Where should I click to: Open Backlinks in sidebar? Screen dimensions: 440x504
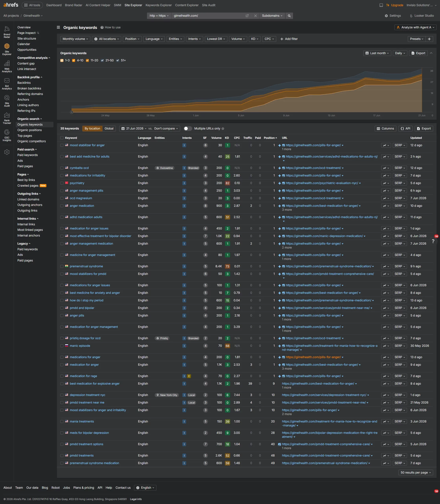[24, 83]
